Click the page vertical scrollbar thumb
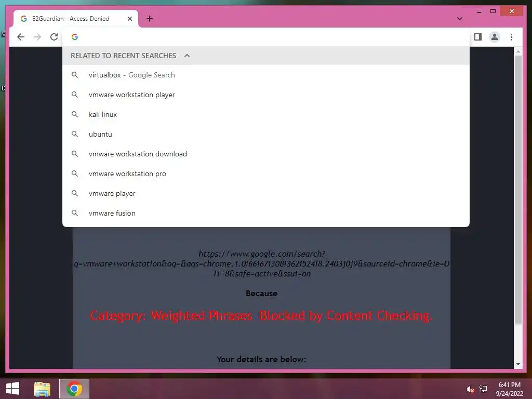The width and height of the screenshot is (532, 399). (x=518, y=190)
